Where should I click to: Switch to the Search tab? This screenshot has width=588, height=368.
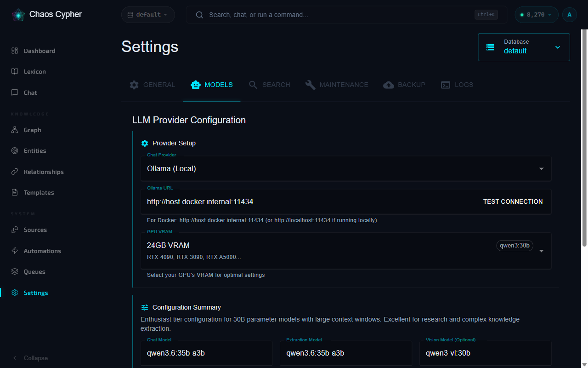pyautogui.click(x=269, y=85)
